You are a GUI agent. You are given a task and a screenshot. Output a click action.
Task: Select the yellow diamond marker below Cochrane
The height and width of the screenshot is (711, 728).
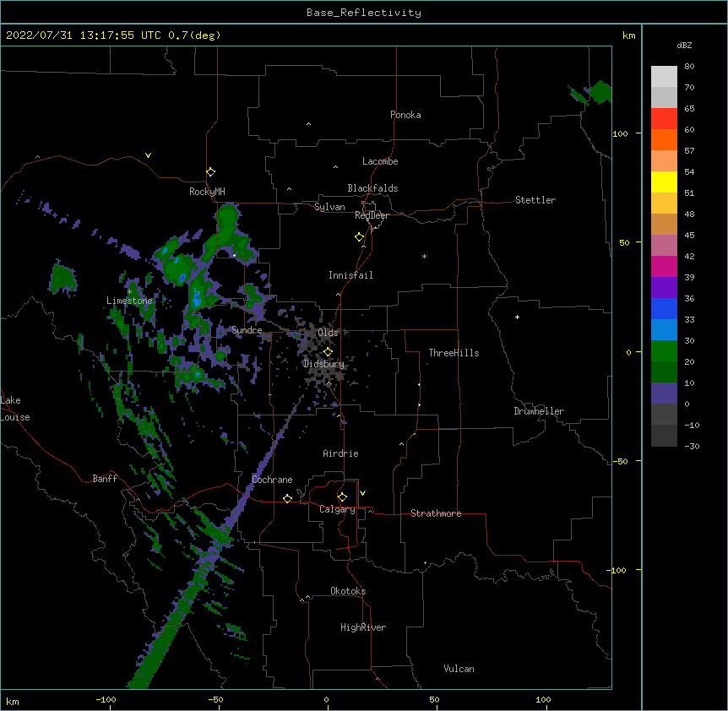pyautogui.click(x=287, y=498)
